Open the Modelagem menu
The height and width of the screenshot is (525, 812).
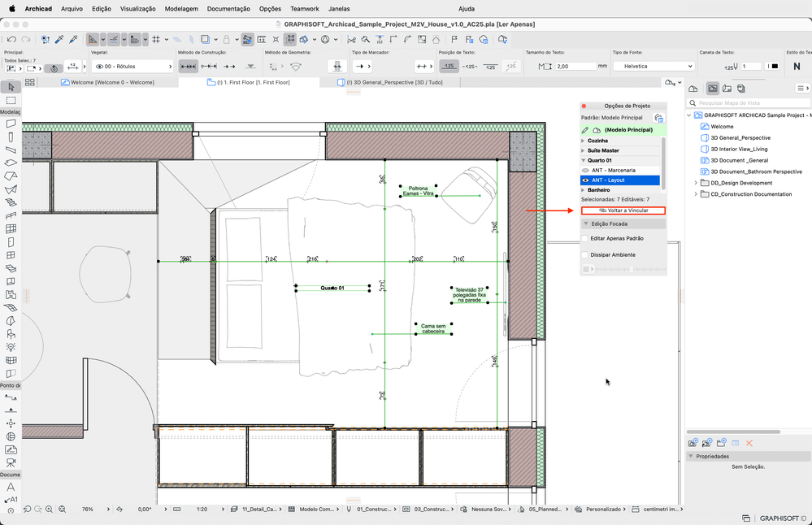pos(181,9)
